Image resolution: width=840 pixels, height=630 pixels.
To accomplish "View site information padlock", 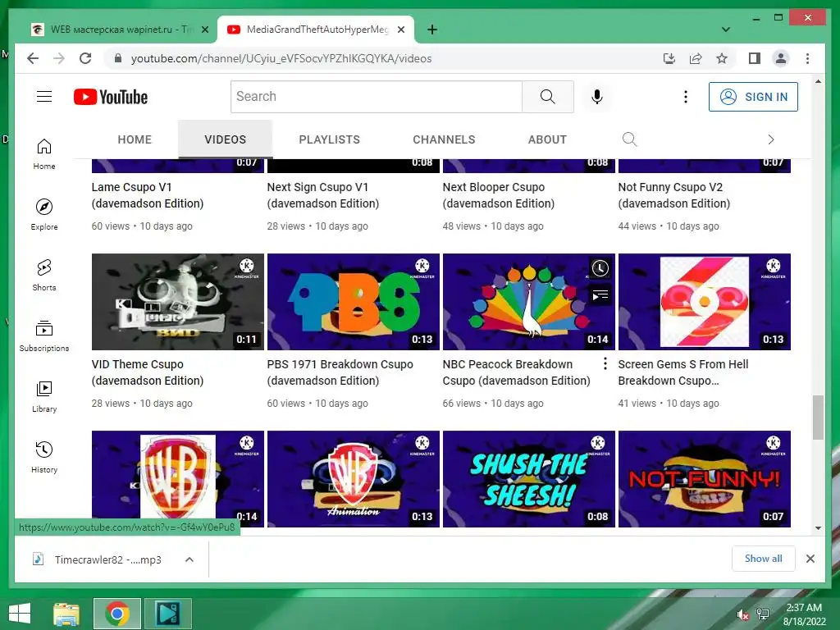I will (118, 58).
